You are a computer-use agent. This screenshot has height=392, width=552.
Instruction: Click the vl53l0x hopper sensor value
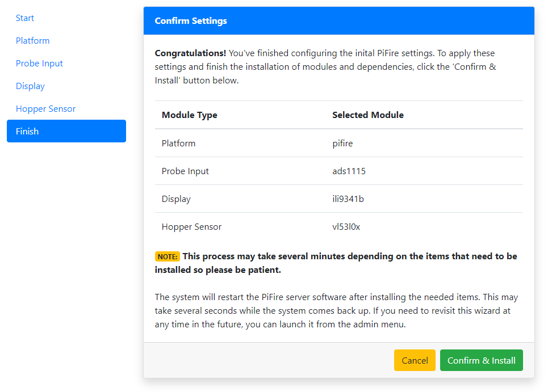click(x=346, y=227)
